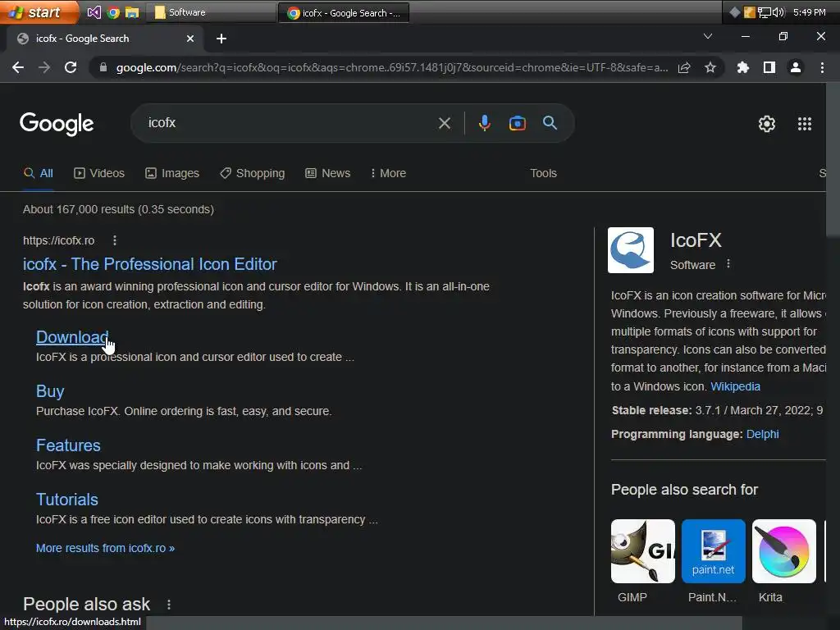840x630 pixels.
Task: Click the Buy sitelink
Action: coord(50,391)
